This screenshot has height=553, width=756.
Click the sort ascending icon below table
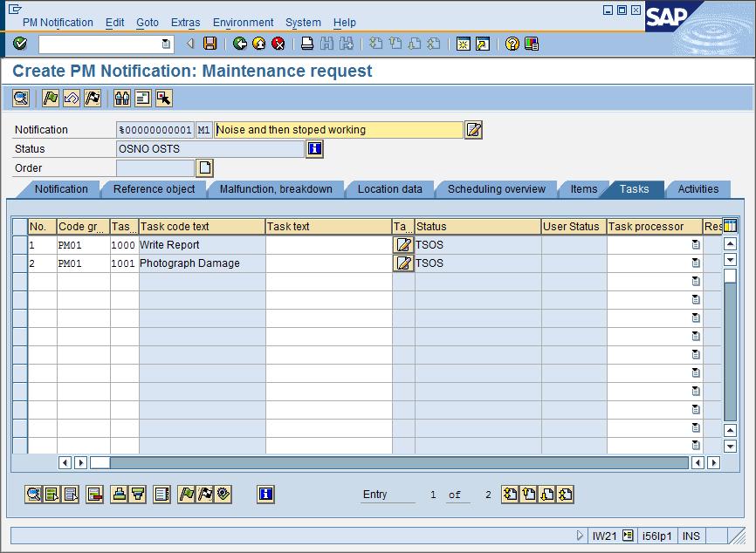point(119,495)
